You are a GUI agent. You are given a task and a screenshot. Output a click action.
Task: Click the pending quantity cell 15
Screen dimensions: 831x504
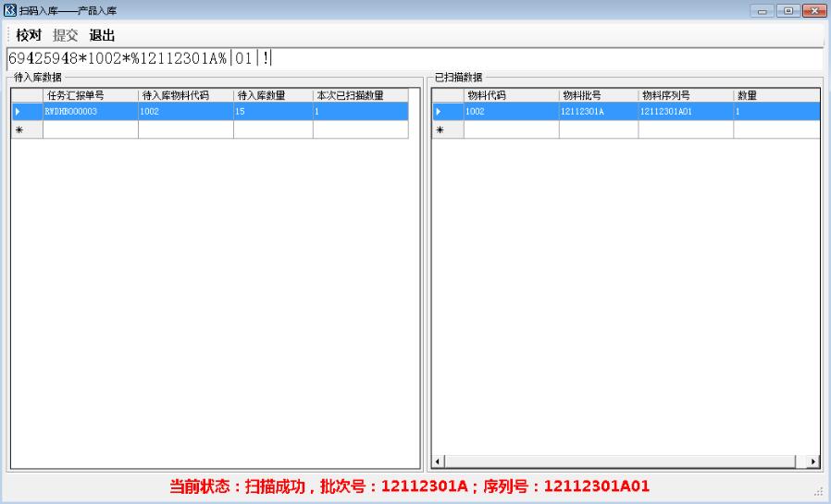[274, 111]
